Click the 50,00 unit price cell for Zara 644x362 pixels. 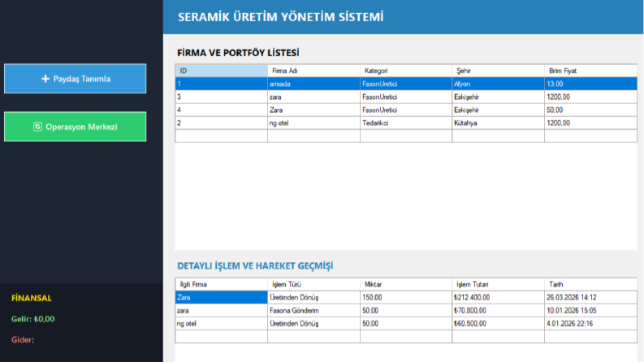[590, 110]
